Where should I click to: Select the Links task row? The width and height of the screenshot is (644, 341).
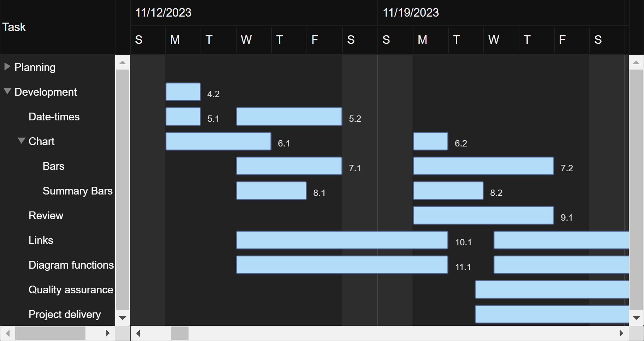point(41,240)
